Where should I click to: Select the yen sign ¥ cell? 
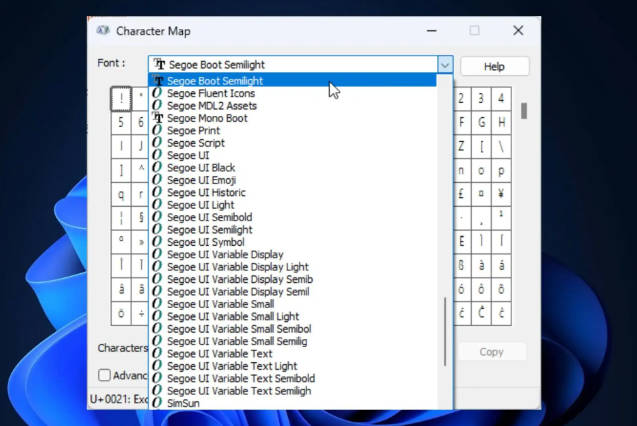coord(501,194)
